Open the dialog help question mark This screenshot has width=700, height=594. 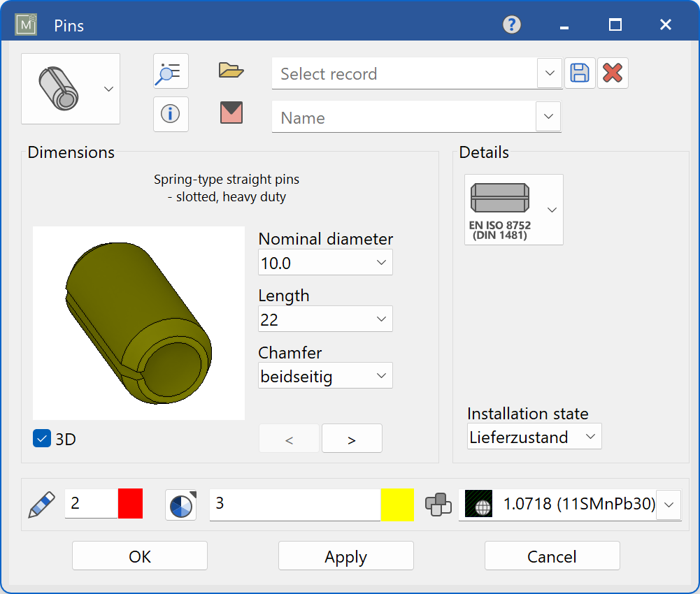pyautogui.click(x=511, y=24)
